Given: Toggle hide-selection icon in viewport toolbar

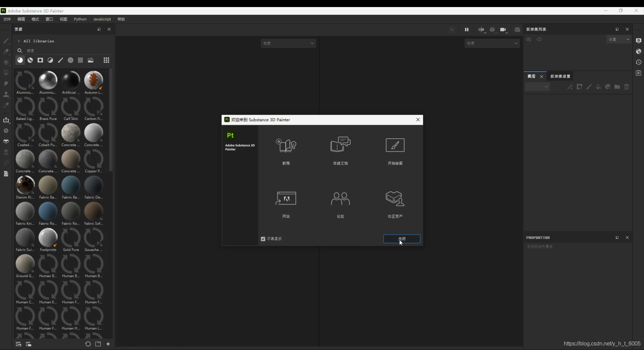Looking at the screenshot, I should 452,30.
